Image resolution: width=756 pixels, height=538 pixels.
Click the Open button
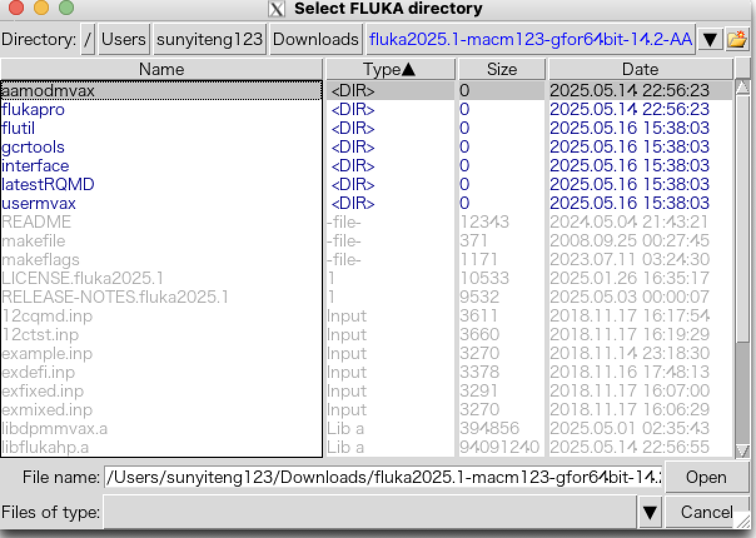[x=706, y=477]
